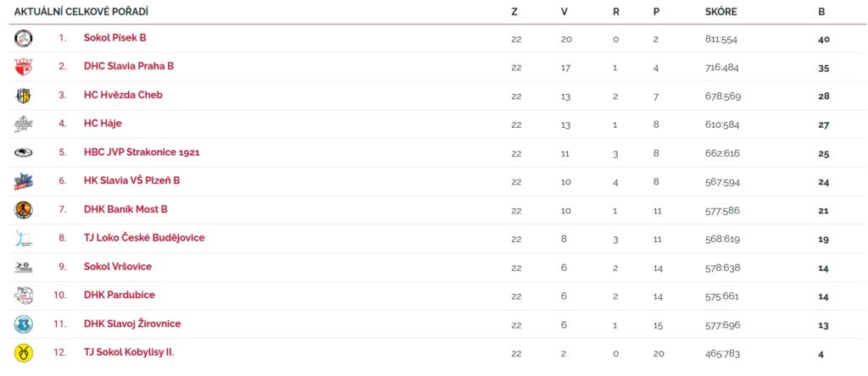The width and height of the screenshot is (868, 376).
Task: Click the B points column header
Action: coord(821,12)
